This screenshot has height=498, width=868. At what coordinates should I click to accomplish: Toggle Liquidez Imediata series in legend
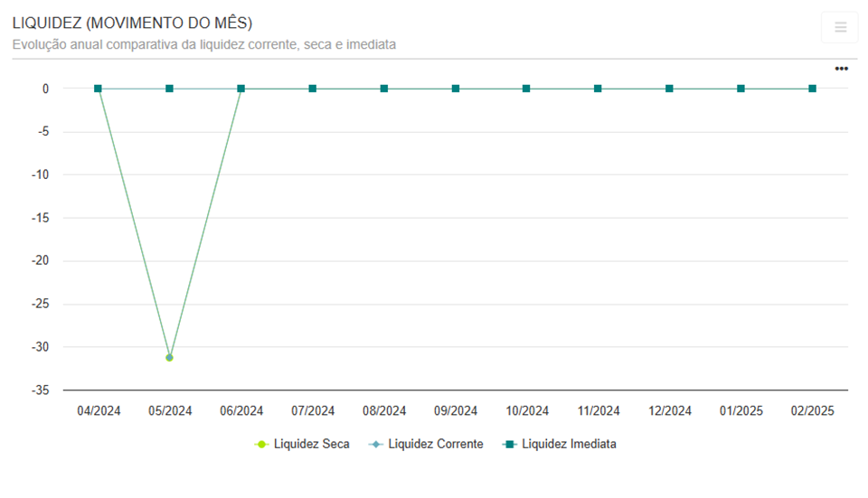[x=569, y=444]
